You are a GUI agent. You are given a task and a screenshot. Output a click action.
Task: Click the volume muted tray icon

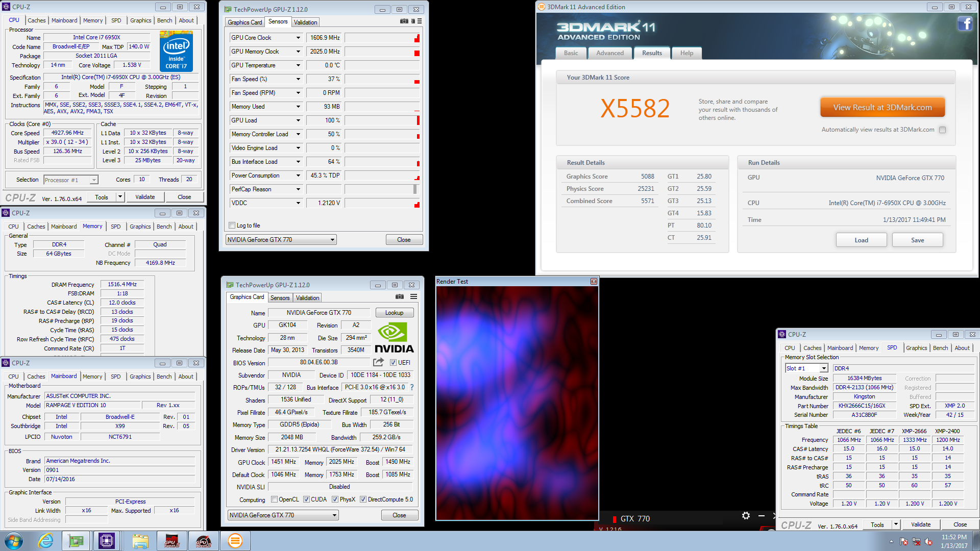point(928,541)
